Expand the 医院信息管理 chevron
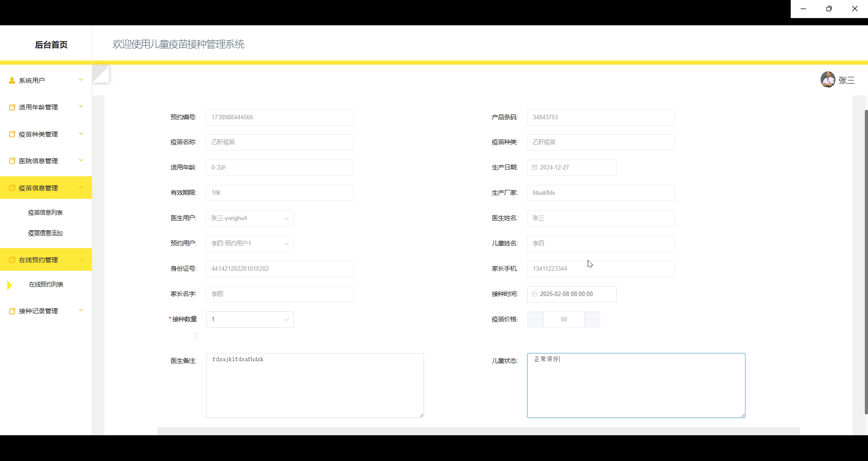The height and width of the screenshot is (461, 868). [81, 160]
